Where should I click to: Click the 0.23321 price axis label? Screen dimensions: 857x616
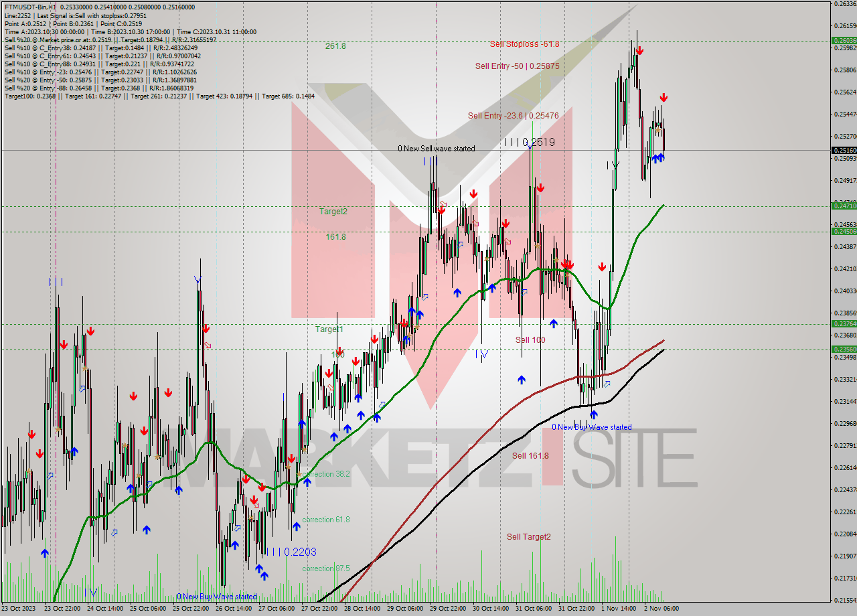(x=845, y=379)
